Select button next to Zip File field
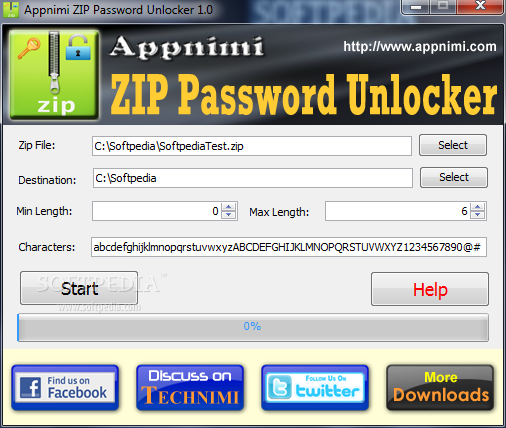 (453, 145)
